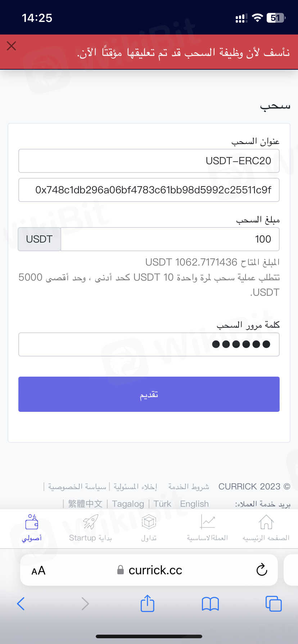Focus the withdrawal password field
Image resolution: width=298 pixels, height=644 pixels.
149,344
